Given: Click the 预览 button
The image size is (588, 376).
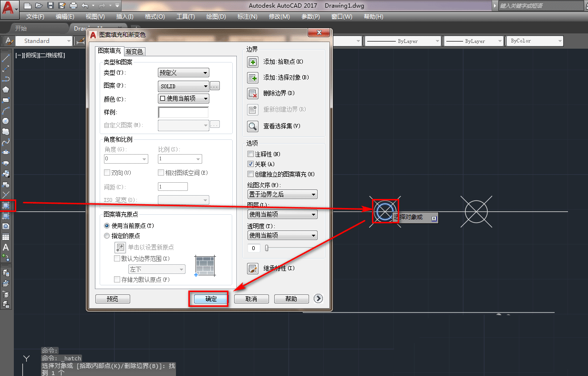Looking at the screenshot, I should pyautogui.click(x=113, y=299).
